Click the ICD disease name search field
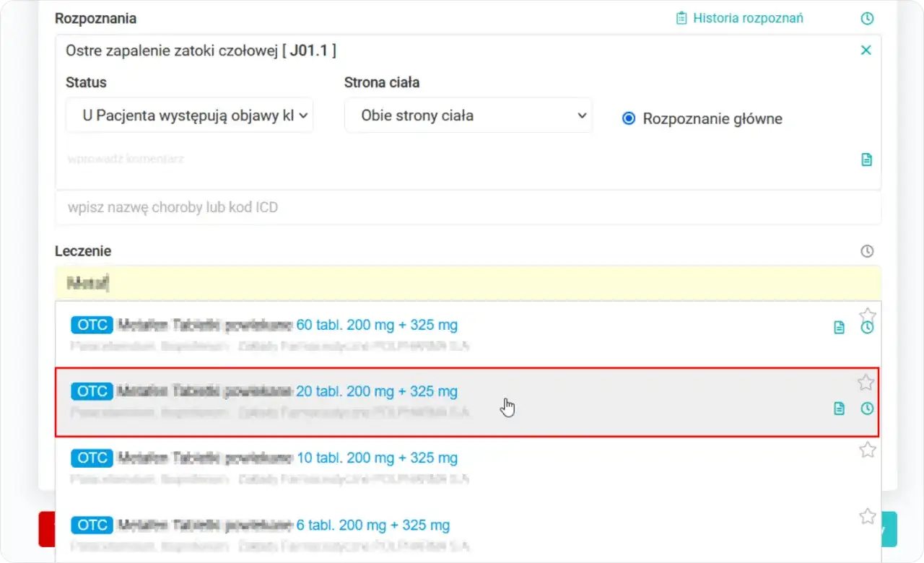Viewport: 924px width, 563px height. coord(468,208)
